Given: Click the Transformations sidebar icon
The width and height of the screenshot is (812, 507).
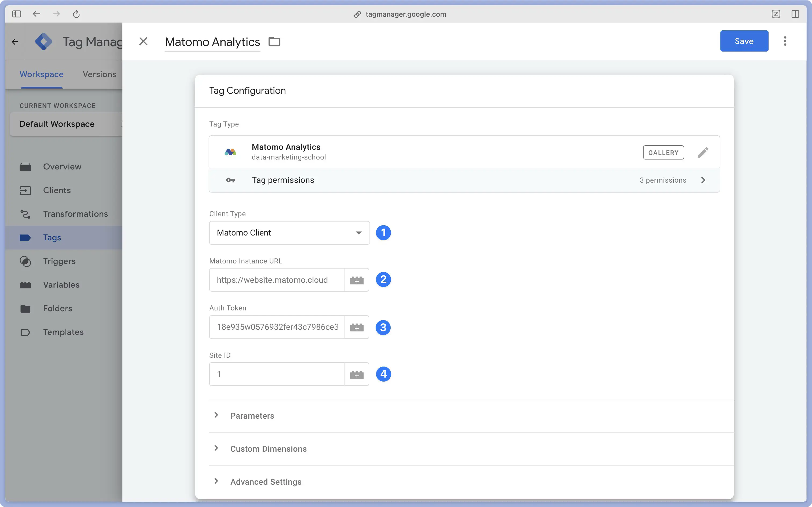Looking at the screenshot, I should pos(25,214).
